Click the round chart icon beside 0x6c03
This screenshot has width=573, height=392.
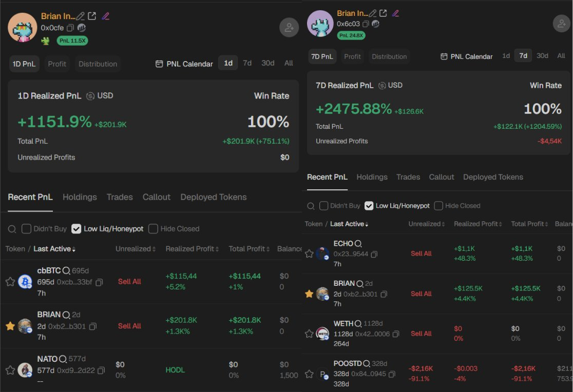pyautogui.click(x=375, y=24)
